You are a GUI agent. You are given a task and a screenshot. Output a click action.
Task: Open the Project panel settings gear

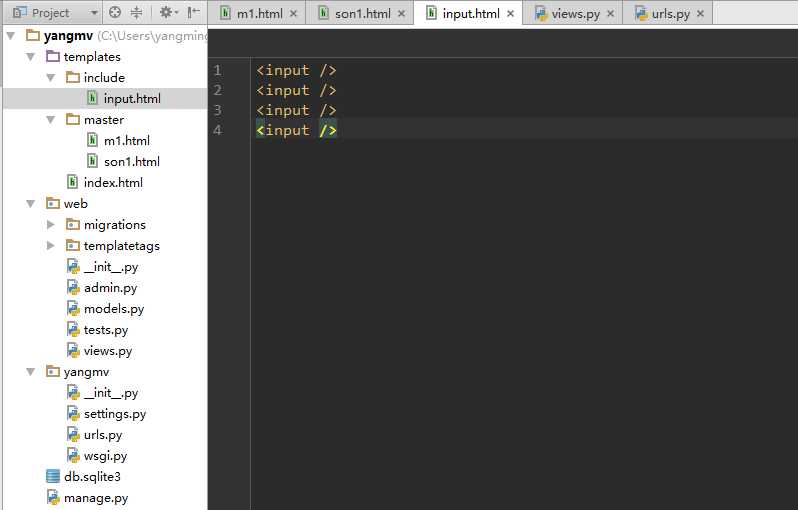[168, 12]
